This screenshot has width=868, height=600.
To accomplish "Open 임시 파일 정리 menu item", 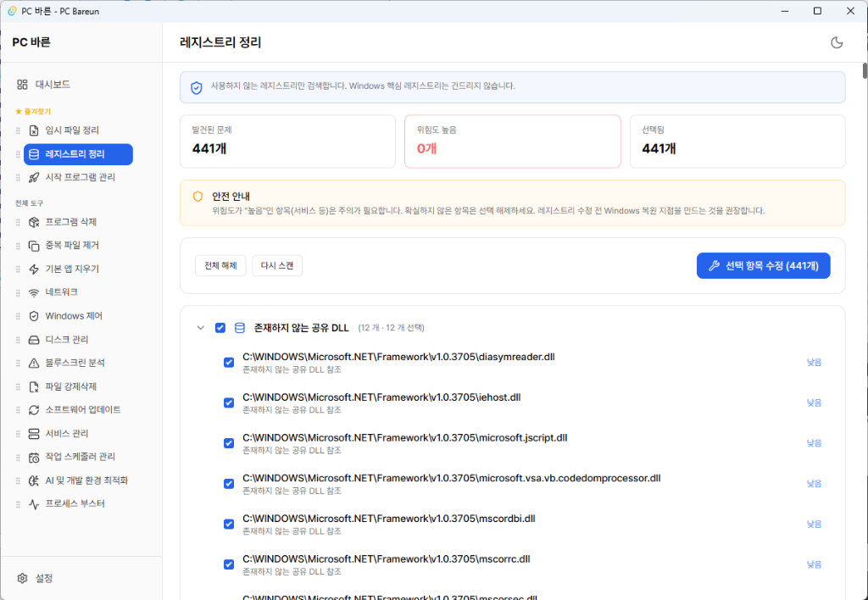I will pos(78,131).
